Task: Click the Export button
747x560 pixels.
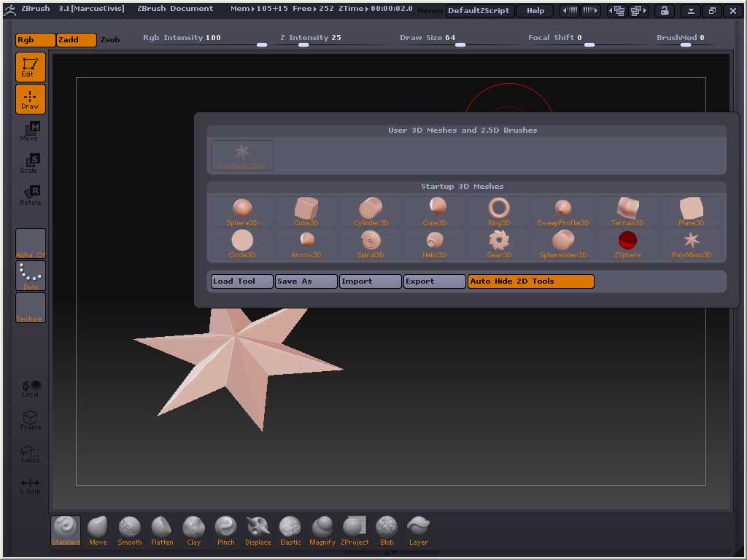Action: (435, 281)
